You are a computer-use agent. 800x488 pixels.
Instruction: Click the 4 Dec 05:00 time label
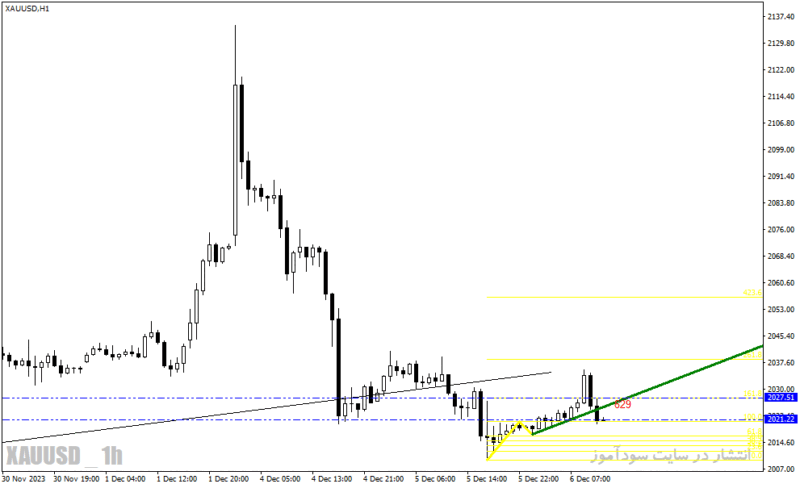tap(280, 479)
